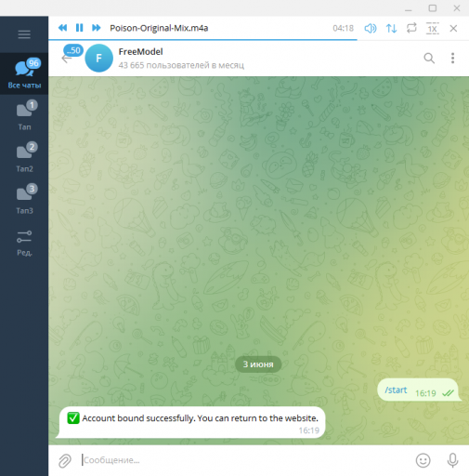This screenshot has width=469, height=476.
Task: Click the /start command in message
Action: (396, 390)
